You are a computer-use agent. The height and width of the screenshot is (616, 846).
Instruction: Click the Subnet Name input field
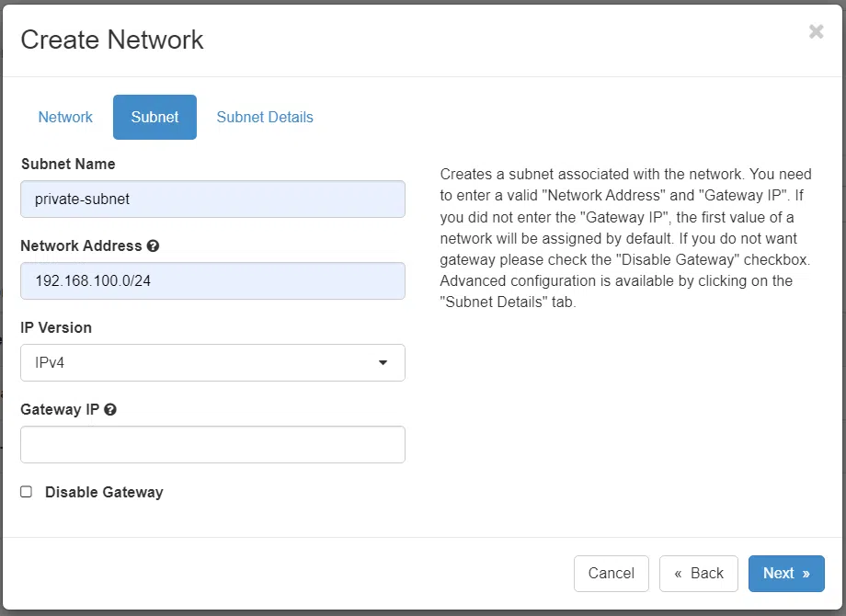[212, 200]
